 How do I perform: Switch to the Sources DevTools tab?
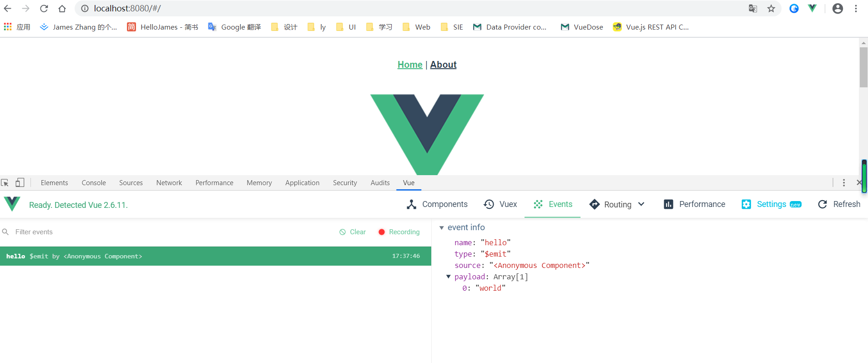pyautogui.click(x=131, y=182)
